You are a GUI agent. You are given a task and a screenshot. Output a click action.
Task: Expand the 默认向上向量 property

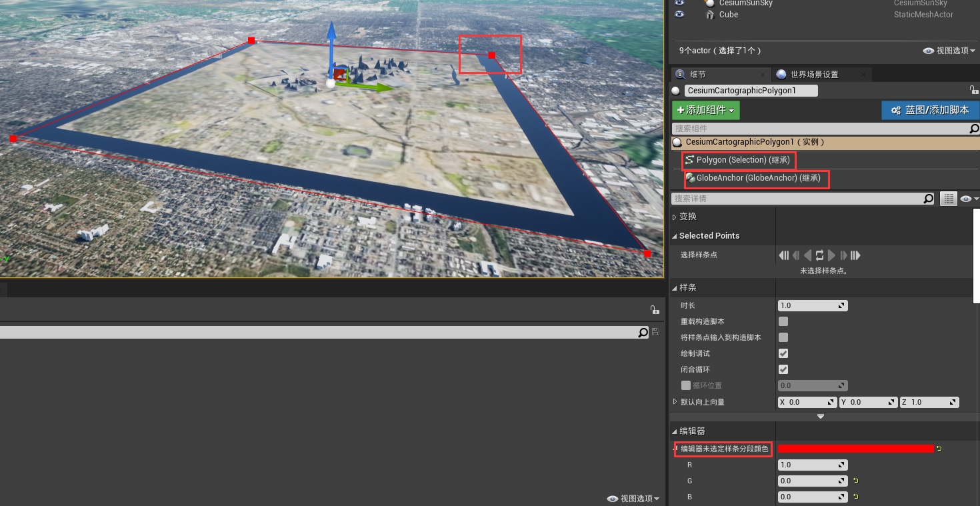(675, 402)
